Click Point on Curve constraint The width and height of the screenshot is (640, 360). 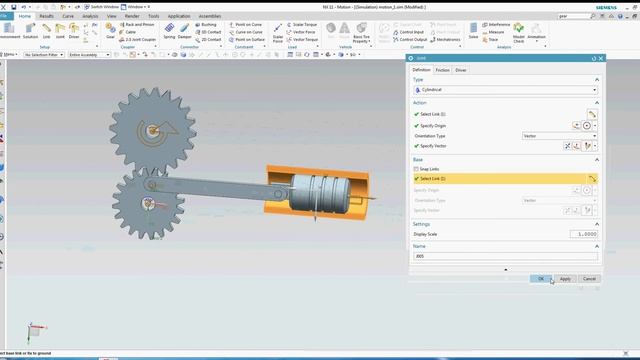click(245, 24)
